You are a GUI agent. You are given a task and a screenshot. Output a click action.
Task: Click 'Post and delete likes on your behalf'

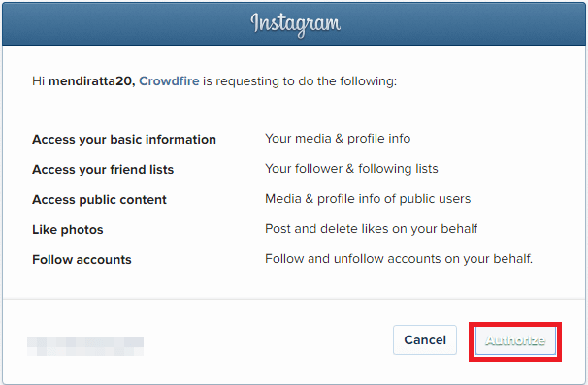pyautogui.click(x=372, y=228)
